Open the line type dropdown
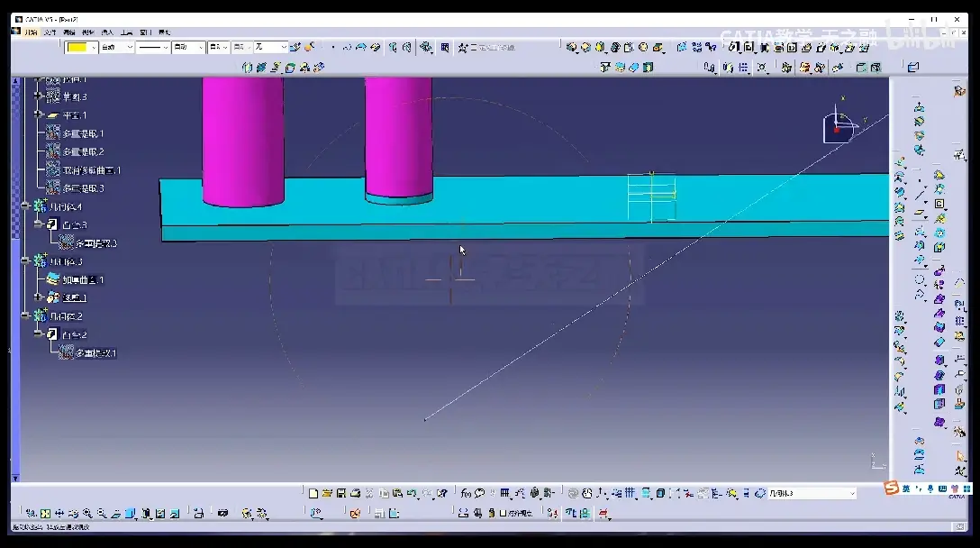 click(x=153, y=48)
